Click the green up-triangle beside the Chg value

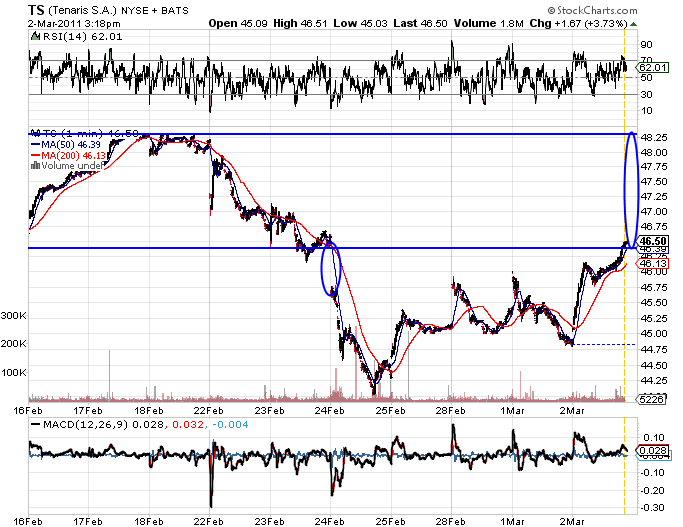pos(634,24)
